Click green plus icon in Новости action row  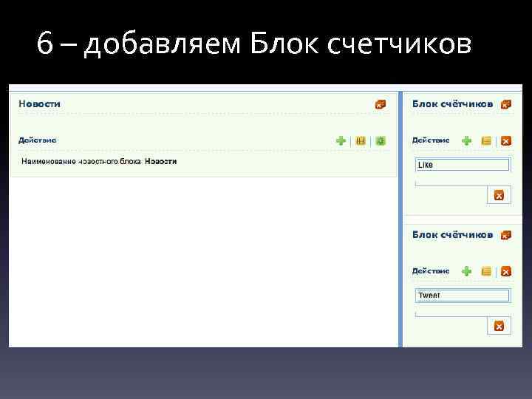pos(341,140)
